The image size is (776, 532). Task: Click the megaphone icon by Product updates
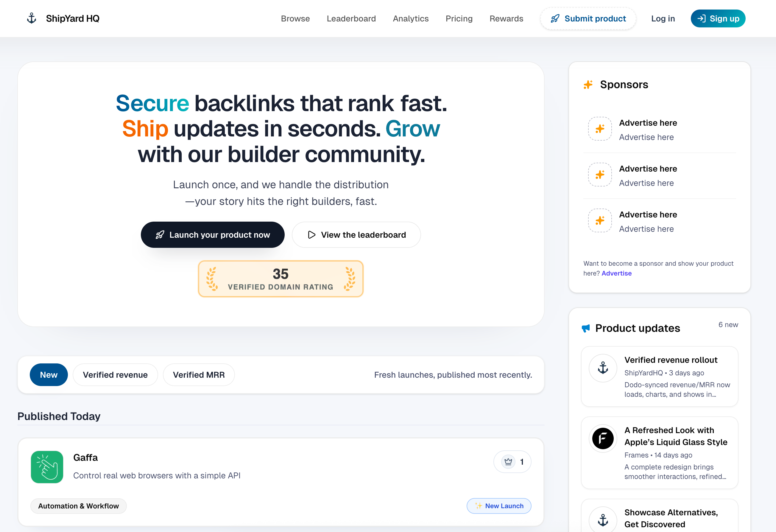tap(586, 328)
